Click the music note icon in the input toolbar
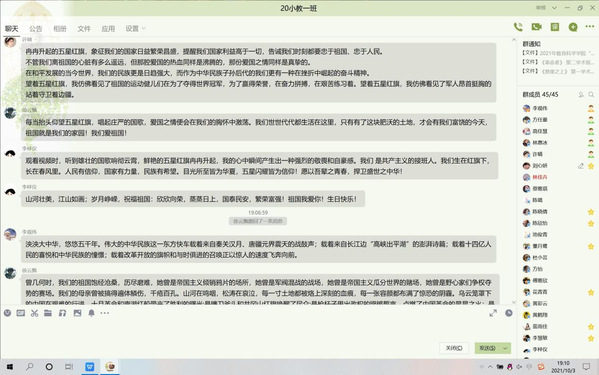Screen dimensions: 599x375 click(62, 313)
